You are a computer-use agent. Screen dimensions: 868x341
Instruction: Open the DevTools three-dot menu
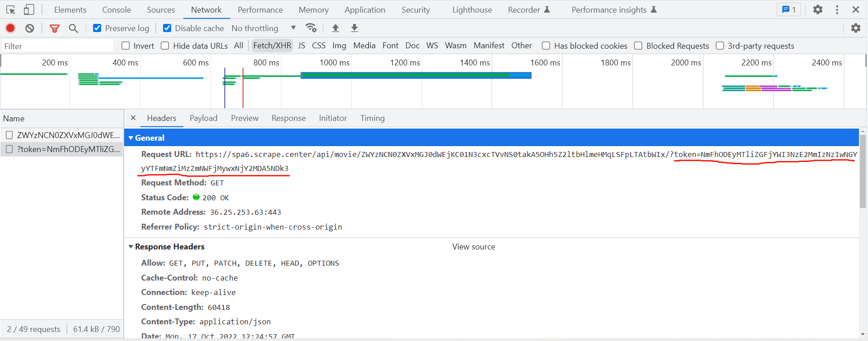(837, 9)
